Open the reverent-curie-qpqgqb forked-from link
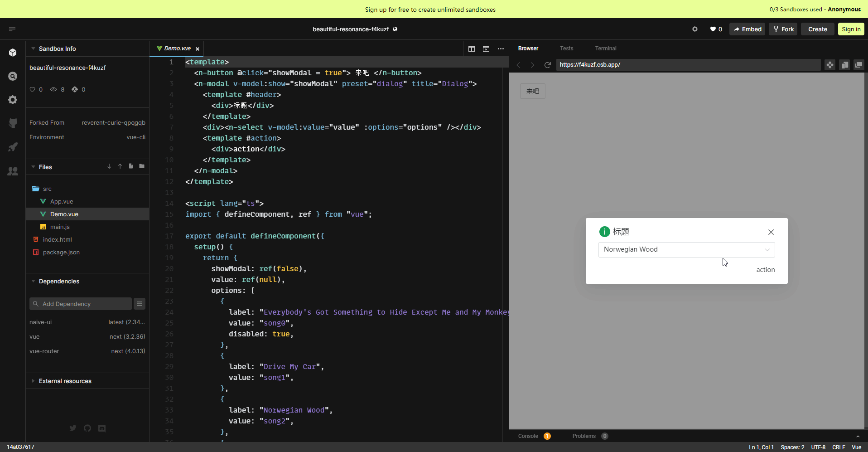 113,122
